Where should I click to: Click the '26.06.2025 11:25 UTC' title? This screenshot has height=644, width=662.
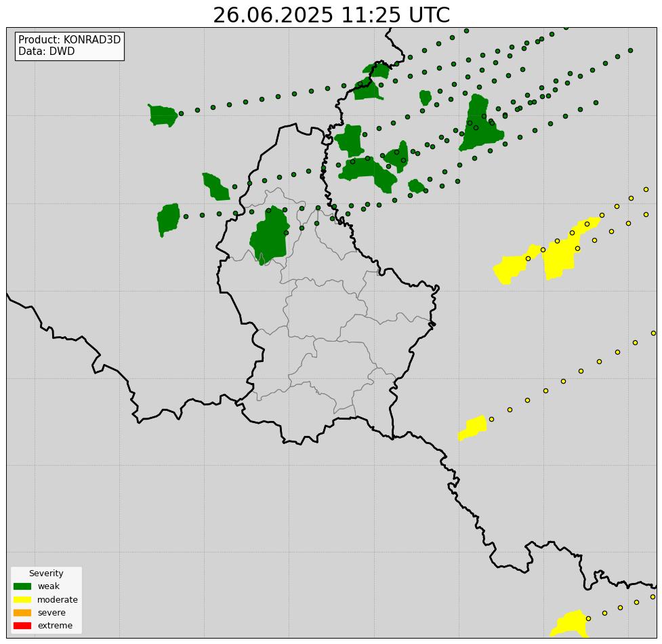[x=331, y=15]
